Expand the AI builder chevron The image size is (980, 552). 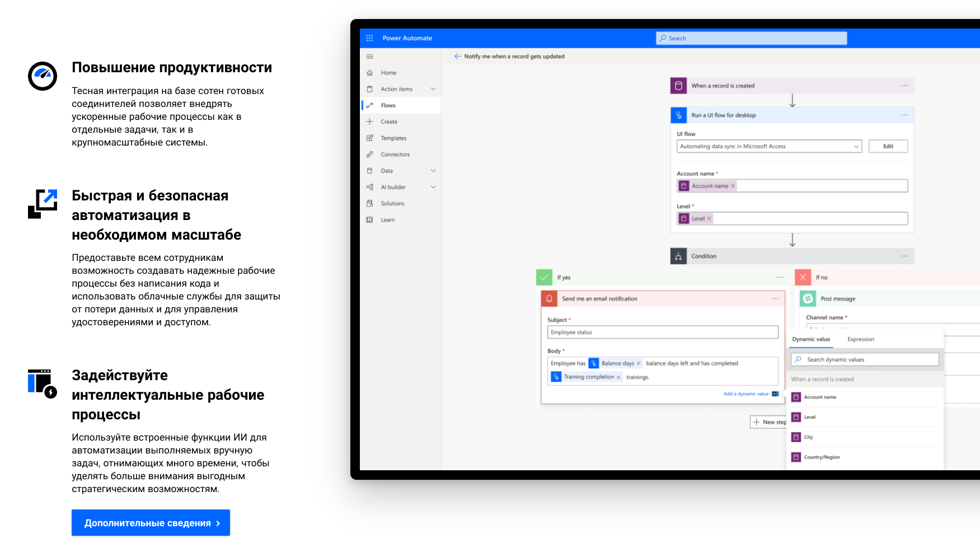pyautogui.click(x=433, y=187)
